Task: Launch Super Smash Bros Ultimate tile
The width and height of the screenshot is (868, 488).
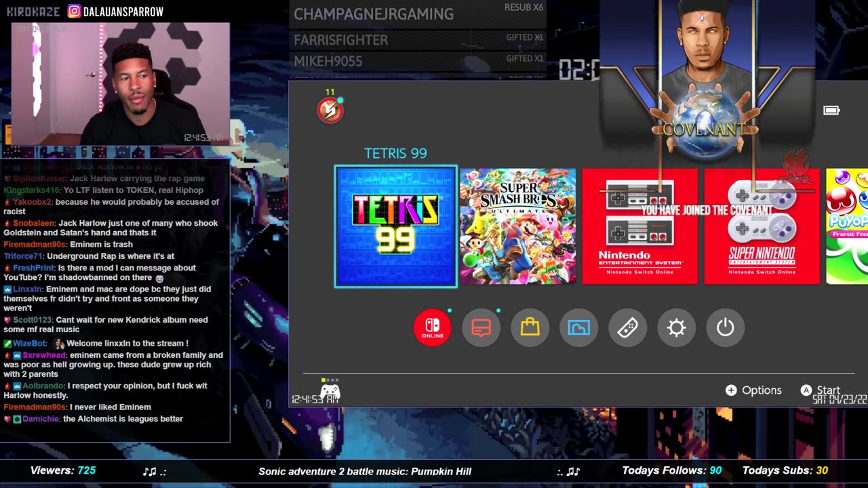Action: pyautogui.click(x=518, y=226)
